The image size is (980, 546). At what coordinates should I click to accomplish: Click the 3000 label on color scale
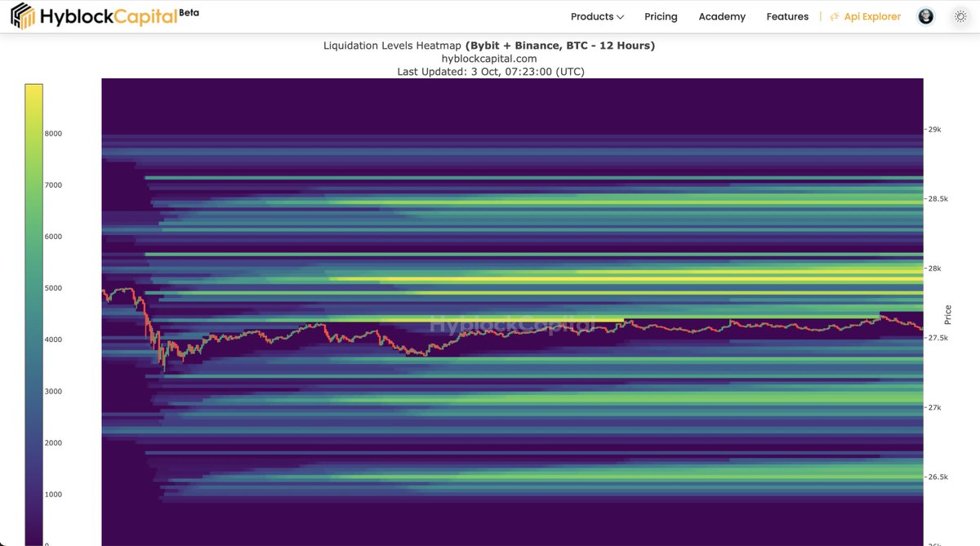pyautogui.click(x=53, y=392)
